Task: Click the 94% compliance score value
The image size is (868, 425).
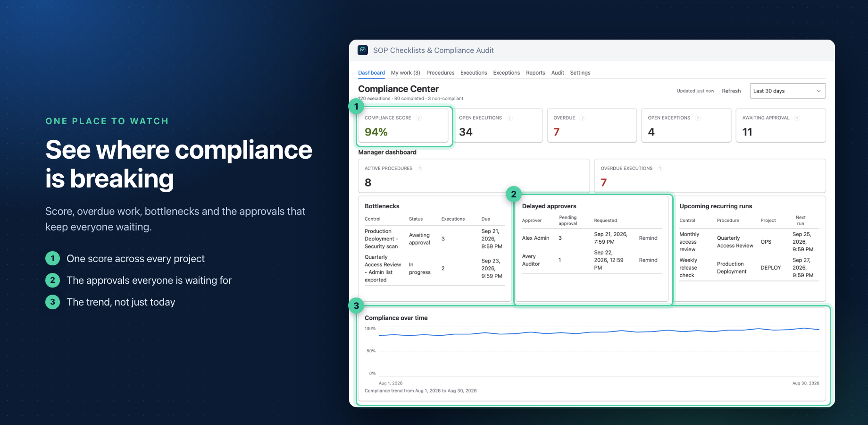Action: pyautogui.click(x=376, y=132)
